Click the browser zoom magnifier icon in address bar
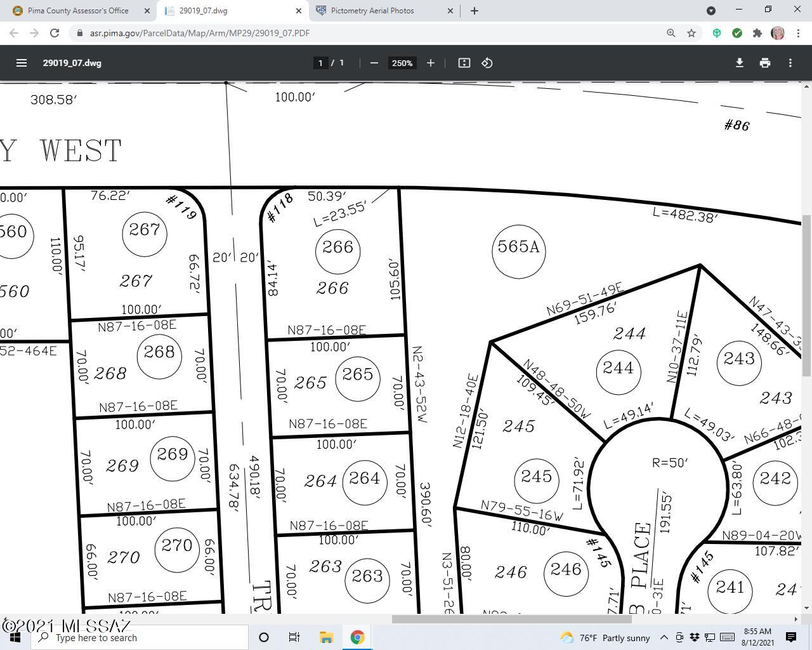This screenshot has height=650, width=812. click(x=671, y=33)
